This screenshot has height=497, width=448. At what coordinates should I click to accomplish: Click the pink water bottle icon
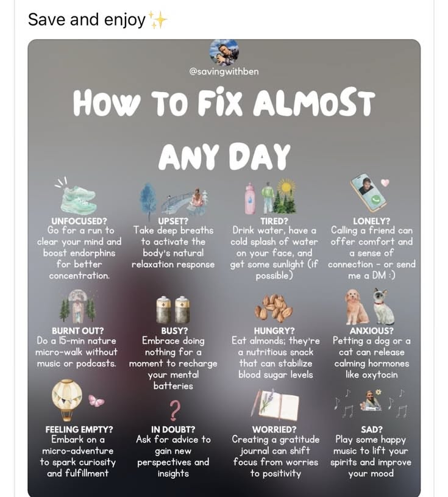[x=250, y=199]
